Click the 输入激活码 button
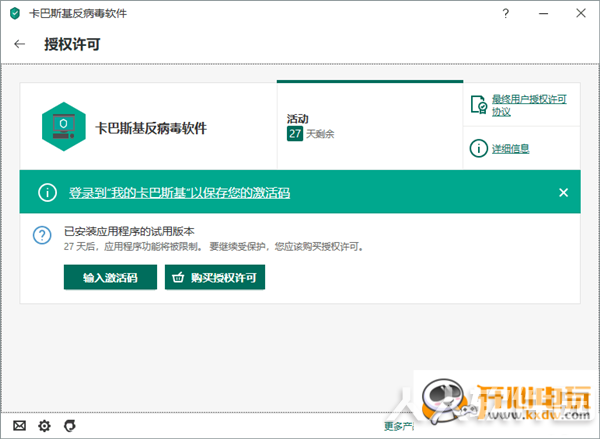Image resolution: width=600 pixels, height=439 pixels. (x=110, y=277)
